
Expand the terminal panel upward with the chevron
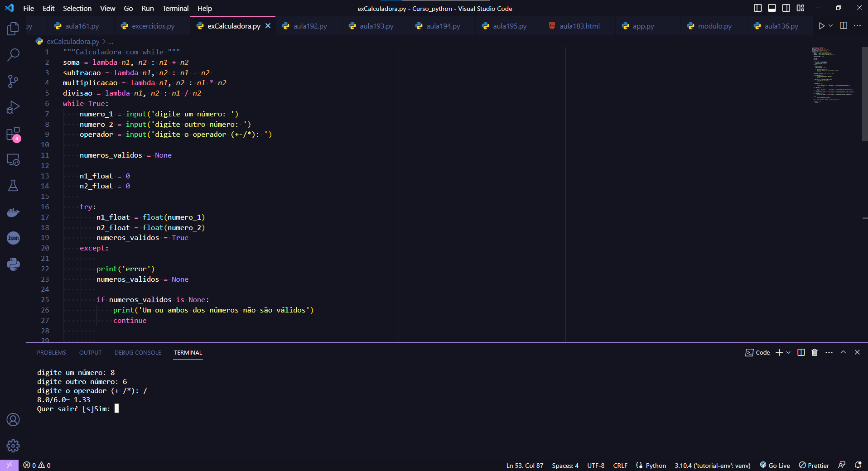[x=843, y=352]
